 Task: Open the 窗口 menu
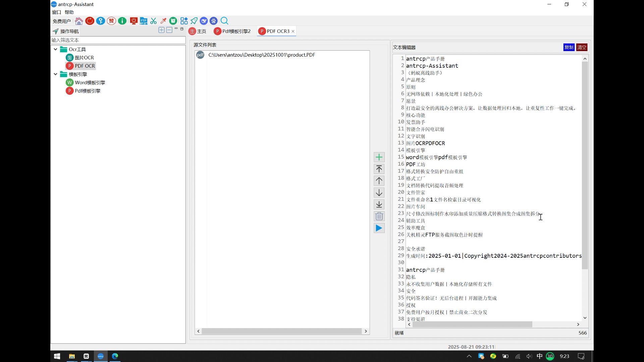(x=57, y=12)
